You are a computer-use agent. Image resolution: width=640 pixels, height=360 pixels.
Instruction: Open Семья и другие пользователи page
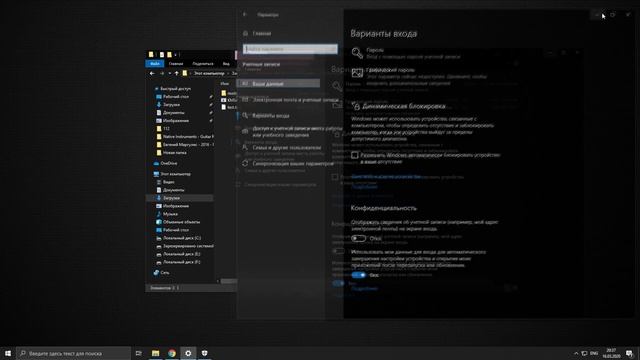click(x=286, y=147)
